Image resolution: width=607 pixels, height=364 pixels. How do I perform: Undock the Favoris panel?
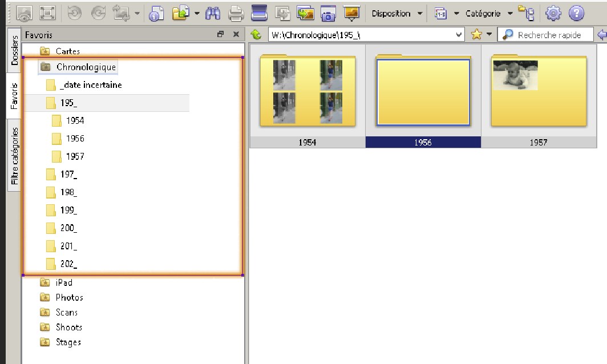pyautogui.click(x=220, y=34)
